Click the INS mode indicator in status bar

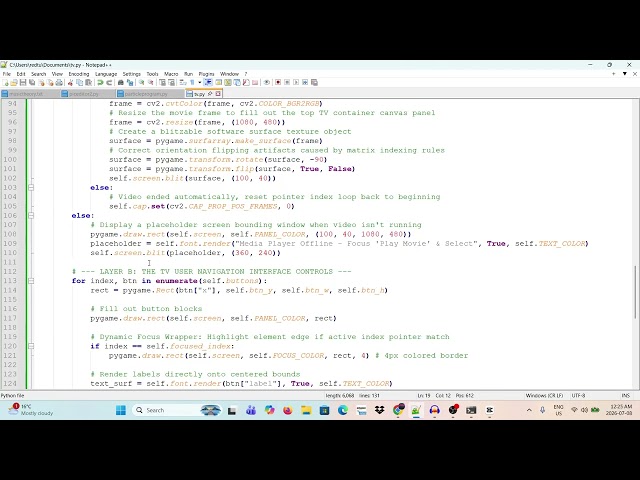click(625, 396)
